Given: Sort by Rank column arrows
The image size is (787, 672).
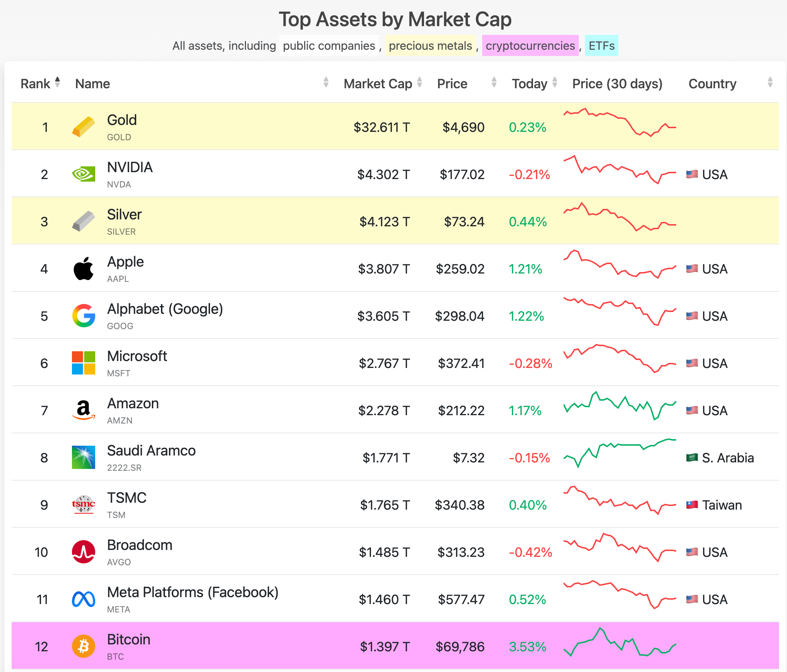Looking at the screenshot, I should 57,82.
